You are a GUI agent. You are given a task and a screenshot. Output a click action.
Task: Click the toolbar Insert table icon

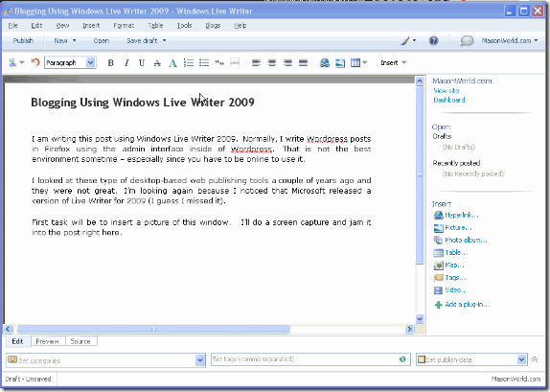click(x=355, y=63)
